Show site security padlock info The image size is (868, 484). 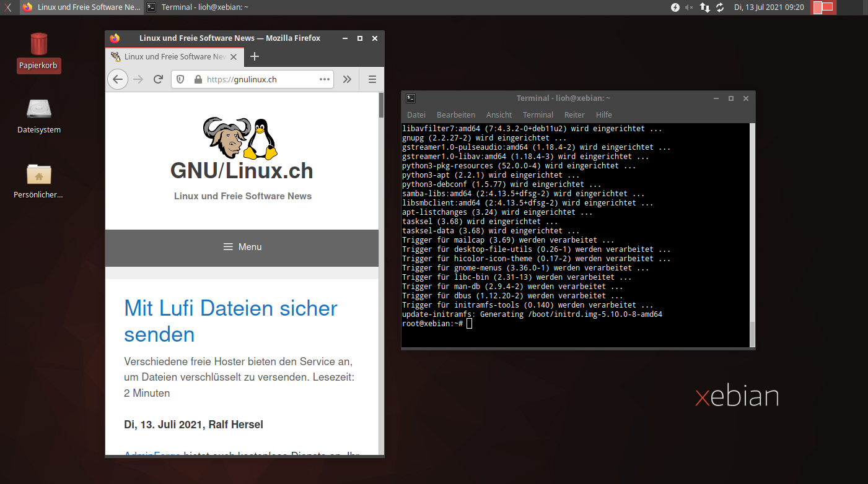[198, 79]
